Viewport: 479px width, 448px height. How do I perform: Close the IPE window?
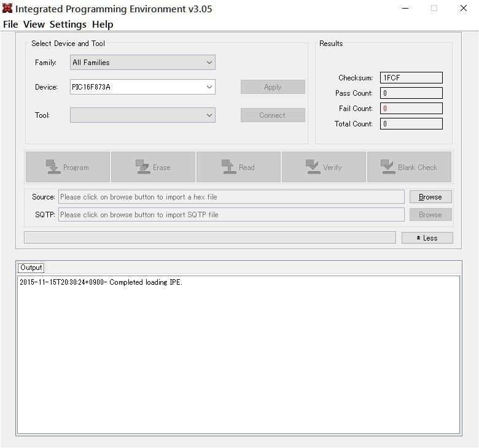pyautogui.click(x=464, y=8)
